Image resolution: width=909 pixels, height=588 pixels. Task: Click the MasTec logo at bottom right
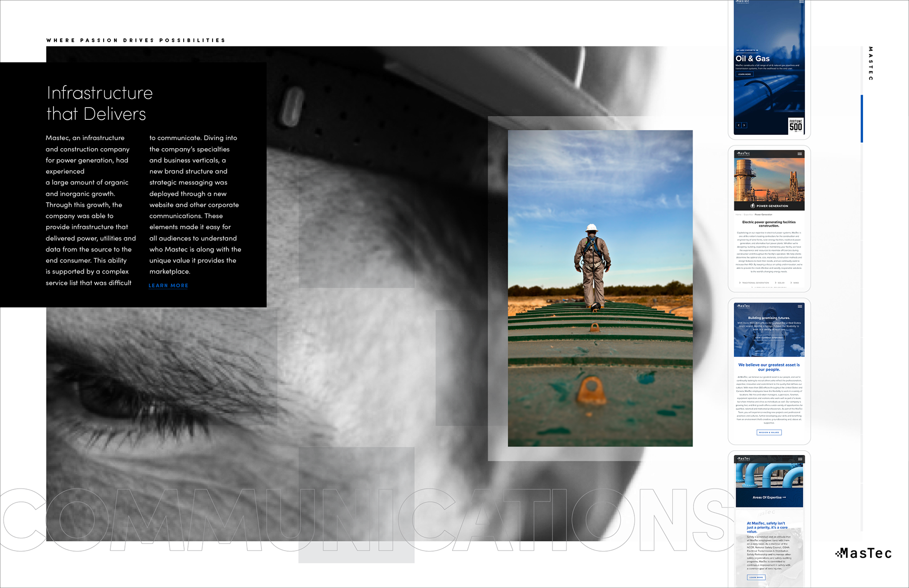pos(863,553)
